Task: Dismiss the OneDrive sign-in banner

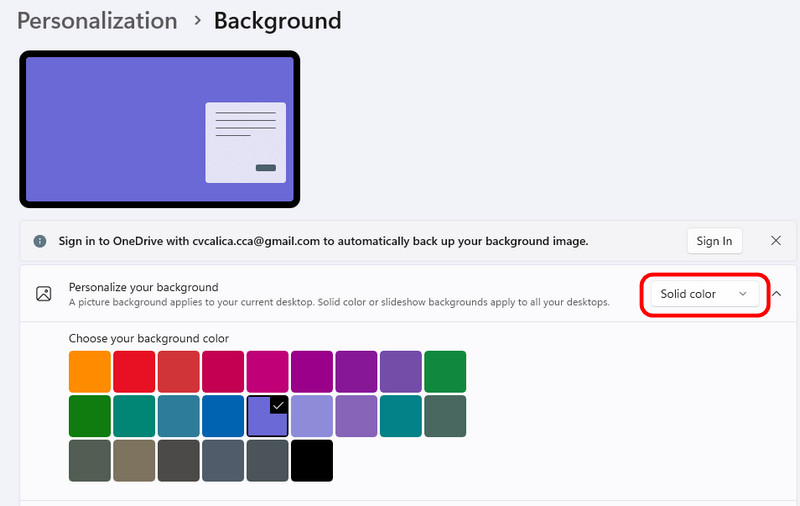Action: tap(776, 241)
